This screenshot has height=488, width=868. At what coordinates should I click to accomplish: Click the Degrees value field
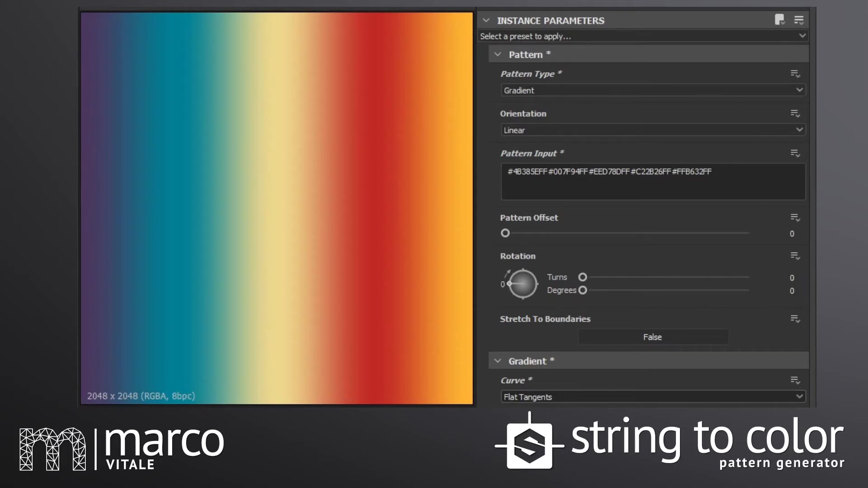(792, 291)
